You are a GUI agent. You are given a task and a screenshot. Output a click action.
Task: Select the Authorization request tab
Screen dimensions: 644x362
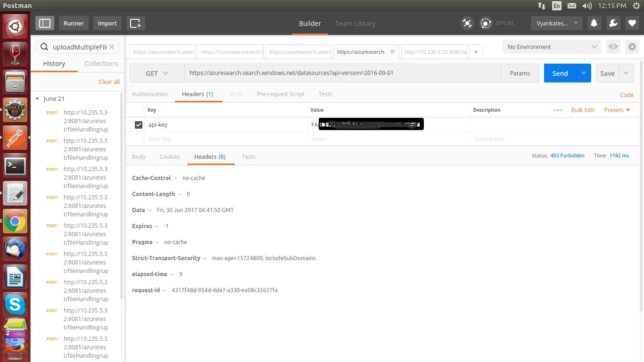point(150,94)
